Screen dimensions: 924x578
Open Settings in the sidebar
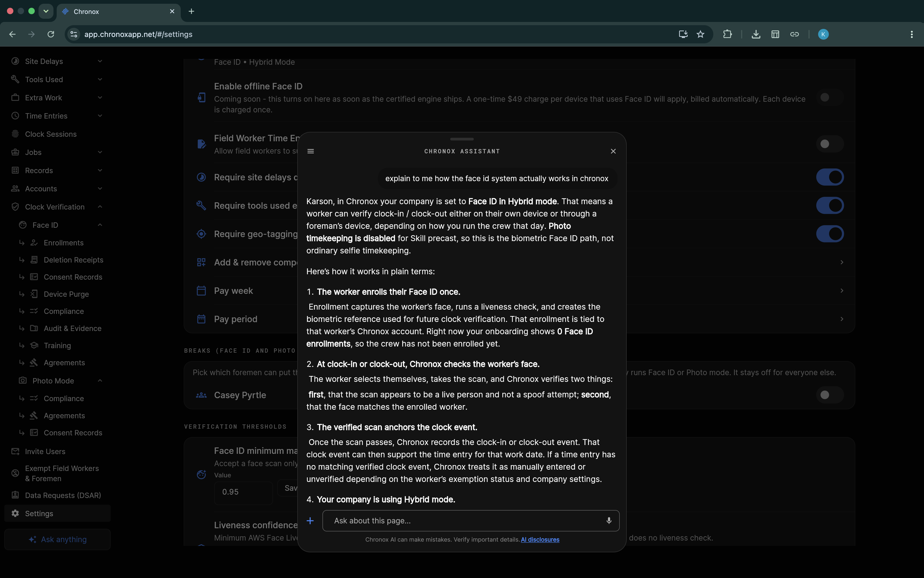58,514
